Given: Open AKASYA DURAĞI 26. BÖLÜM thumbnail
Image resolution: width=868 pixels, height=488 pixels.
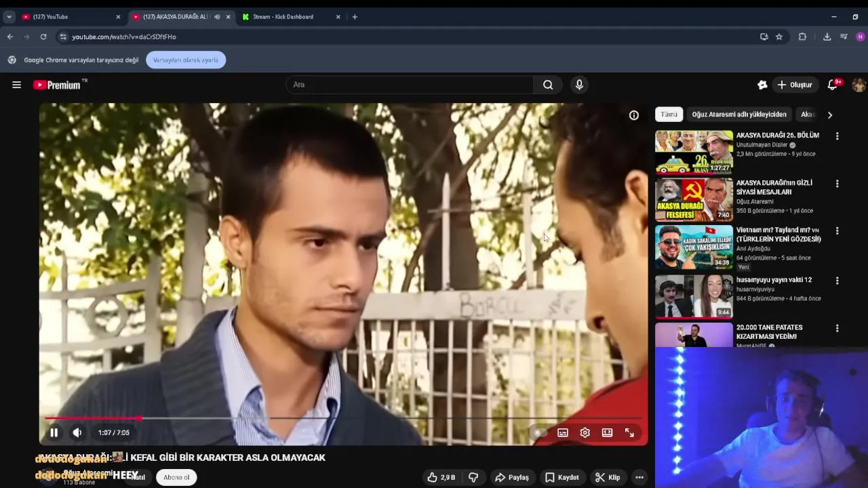Looking at the screenshot, I should (694, 152).
